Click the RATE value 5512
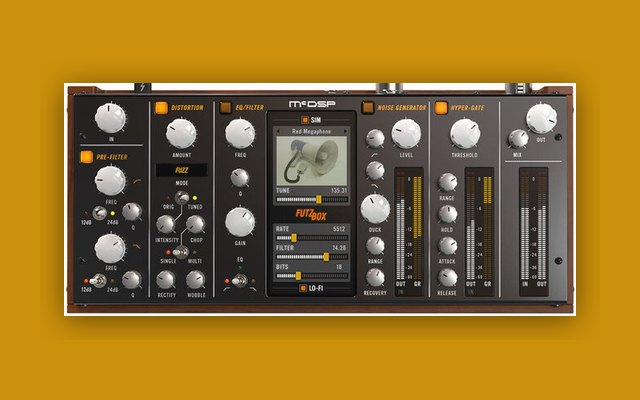Viewport: 640px width, 400px height. point(339,229)
